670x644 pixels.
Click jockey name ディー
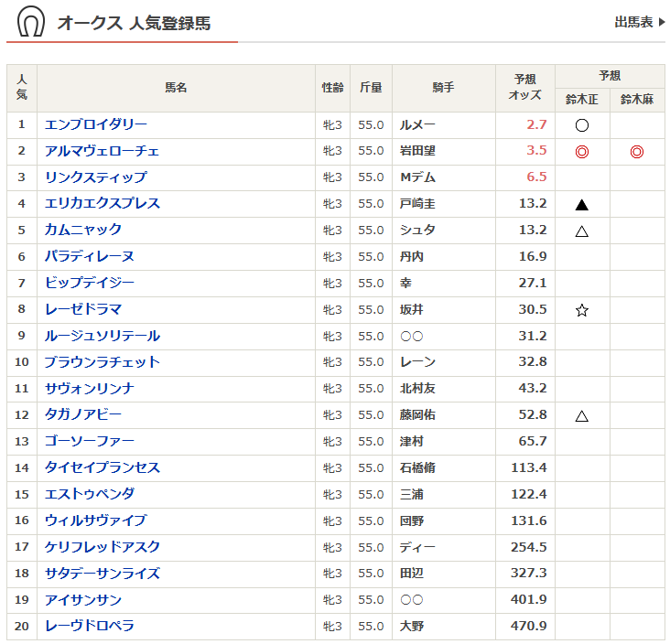click(417, 547)
